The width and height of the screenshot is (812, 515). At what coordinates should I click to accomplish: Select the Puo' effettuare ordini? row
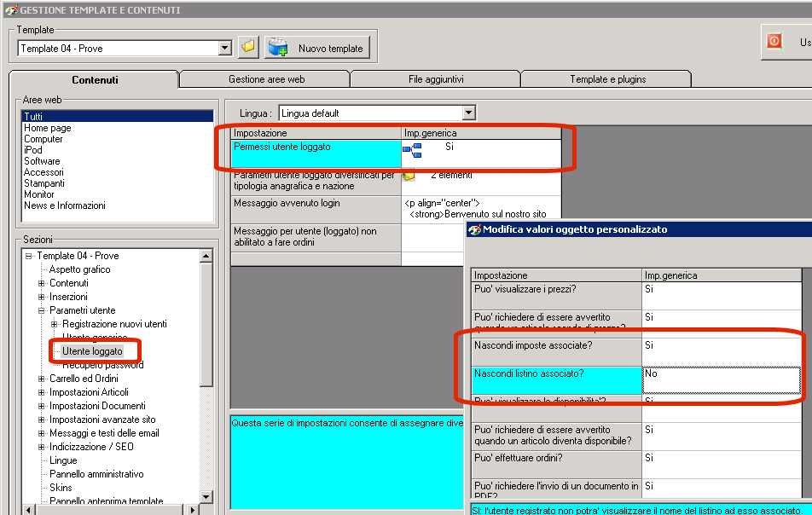coord(557,465)
